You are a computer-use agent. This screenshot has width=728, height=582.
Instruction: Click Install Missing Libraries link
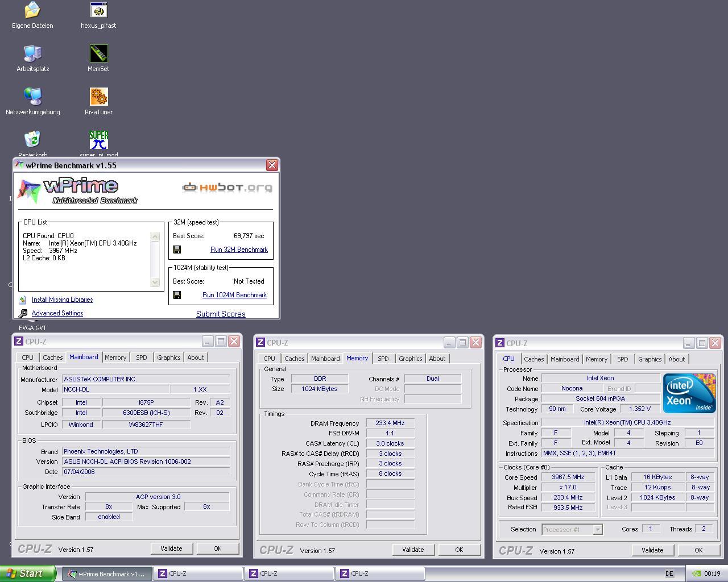click(62, 300)
